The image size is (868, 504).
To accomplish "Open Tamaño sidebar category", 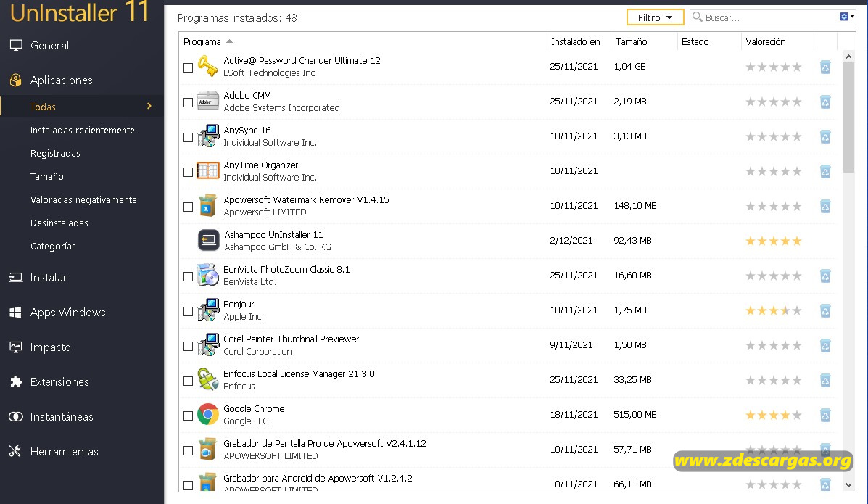I will pyautogui.click(x=47, y=177).
